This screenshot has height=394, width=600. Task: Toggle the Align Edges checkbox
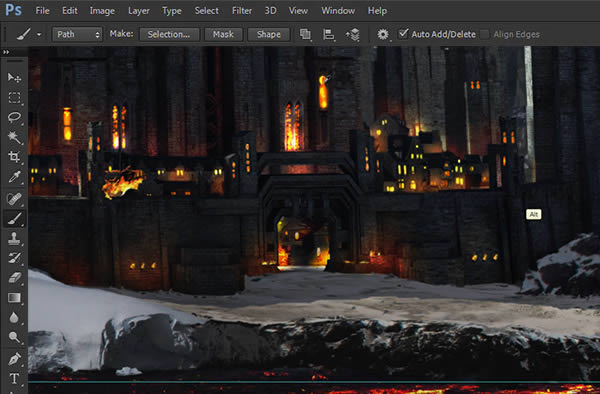485,34
